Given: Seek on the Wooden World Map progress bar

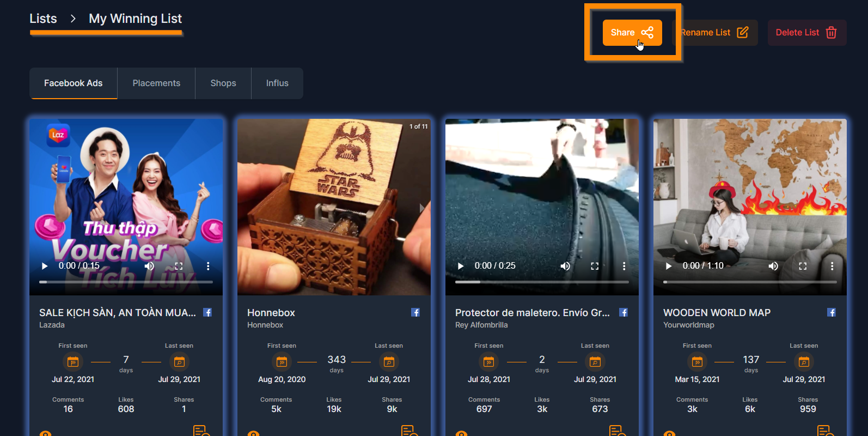Looking at the screenshot, I should [750, 282].
